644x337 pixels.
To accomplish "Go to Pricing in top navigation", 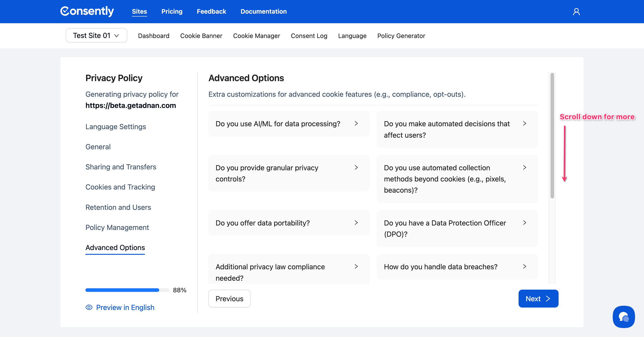I will (x=172, y=11).
